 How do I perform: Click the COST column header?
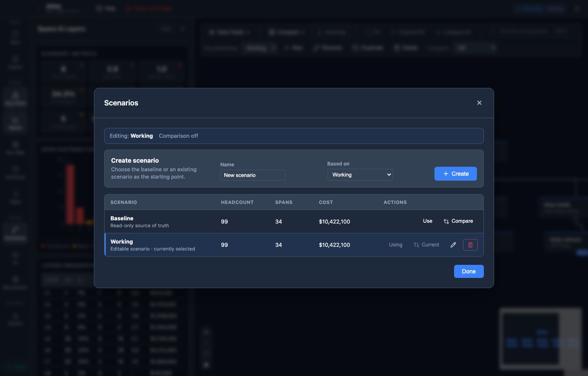(326, 202)
